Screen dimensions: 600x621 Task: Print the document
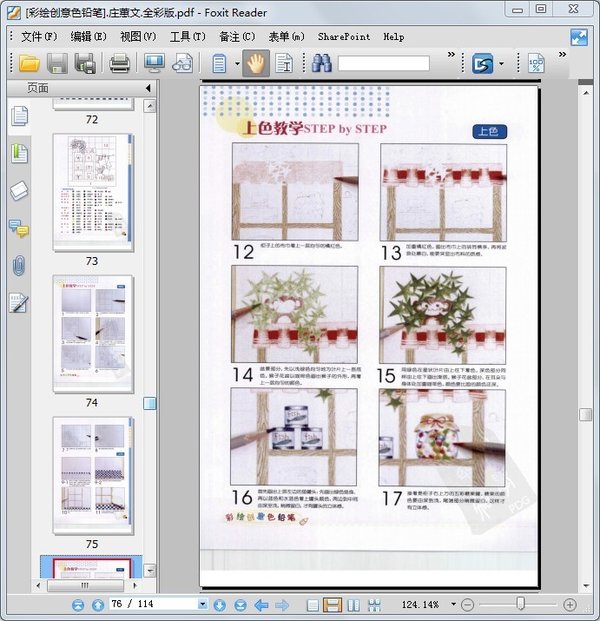119,63
